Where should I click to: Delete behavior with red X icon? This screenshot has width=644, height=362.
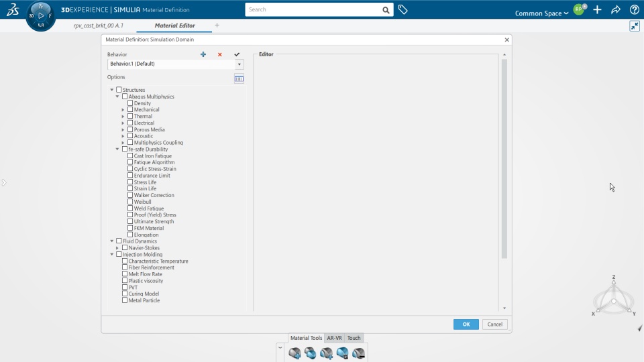tap(220, 54)
